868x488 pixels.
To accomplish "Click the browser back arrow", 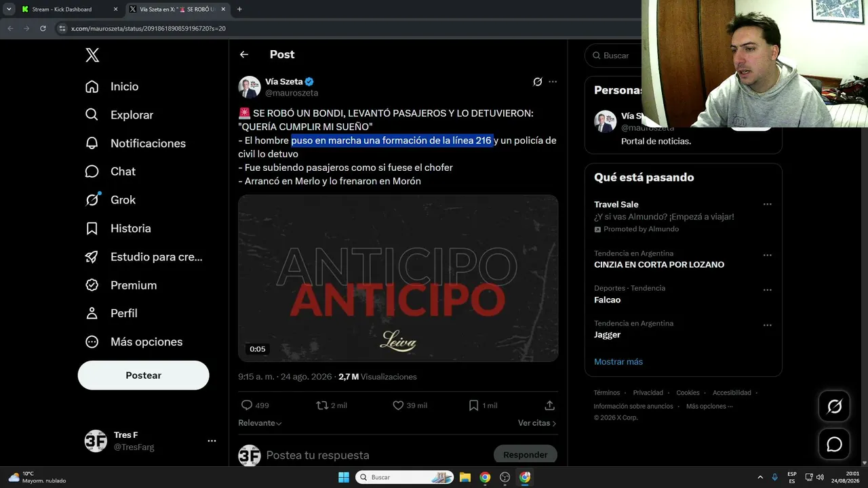I will point(10,28).
